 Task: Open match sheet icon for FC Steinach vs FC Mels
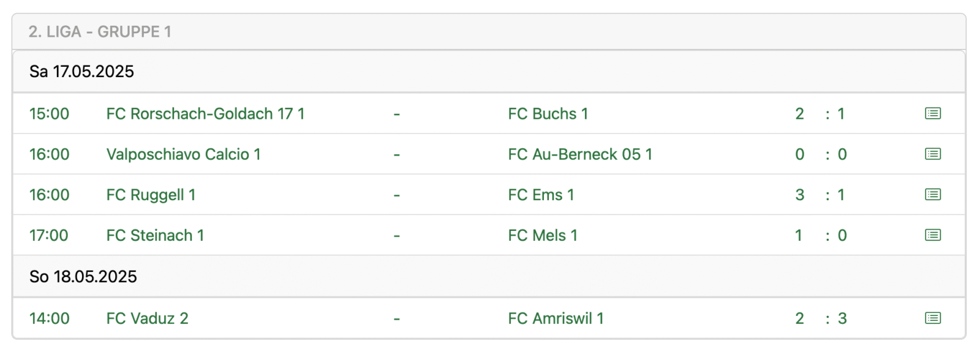[932, 235]
